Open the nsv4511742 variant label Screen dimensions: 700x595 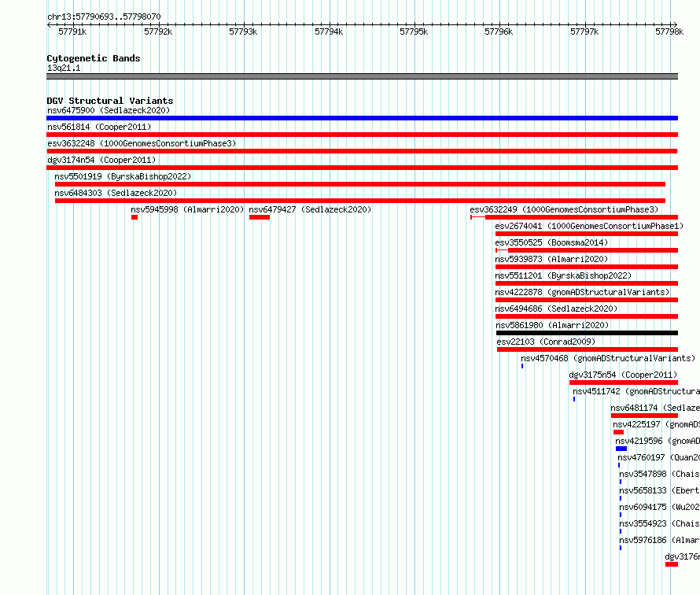point(636,391)
